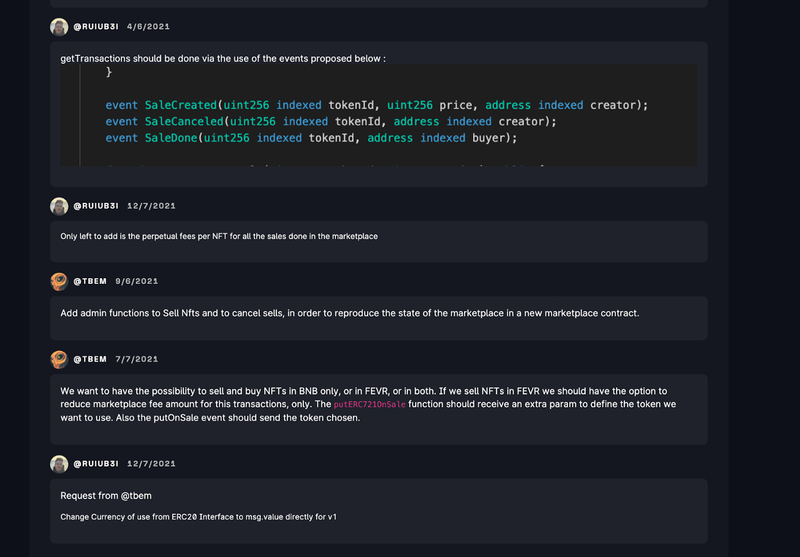Click the @RUIUB3I avatar on the perpetual fees comment

point(59,206)
